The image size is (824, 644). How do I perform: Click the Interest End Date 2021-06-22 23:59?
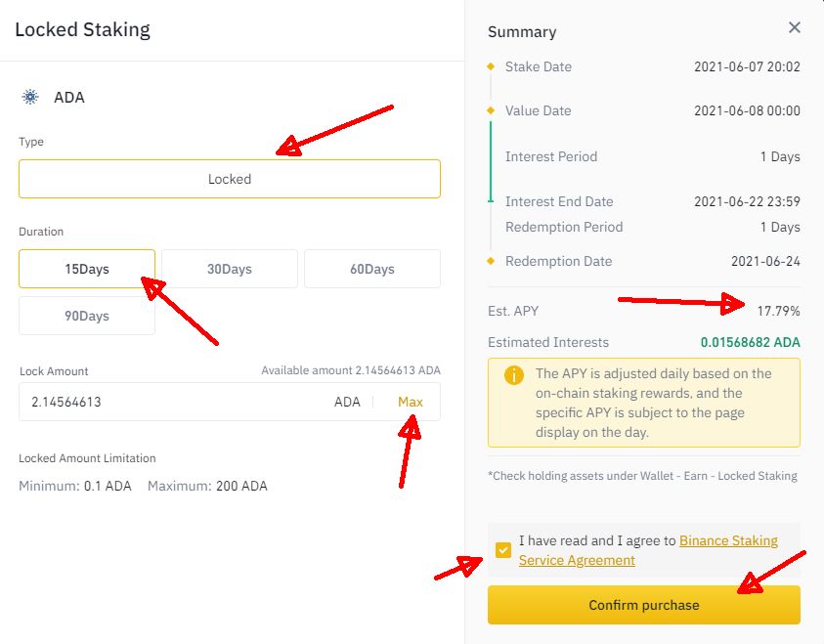coord(747,201)
